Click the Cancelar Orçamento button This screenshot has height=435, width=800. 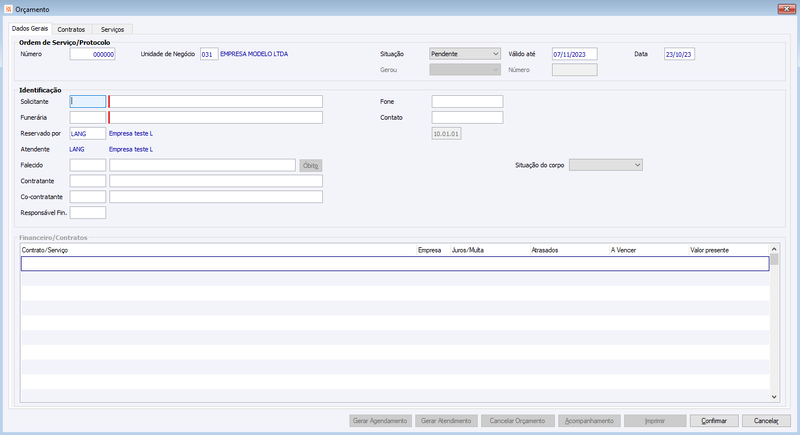click(517, 421)
